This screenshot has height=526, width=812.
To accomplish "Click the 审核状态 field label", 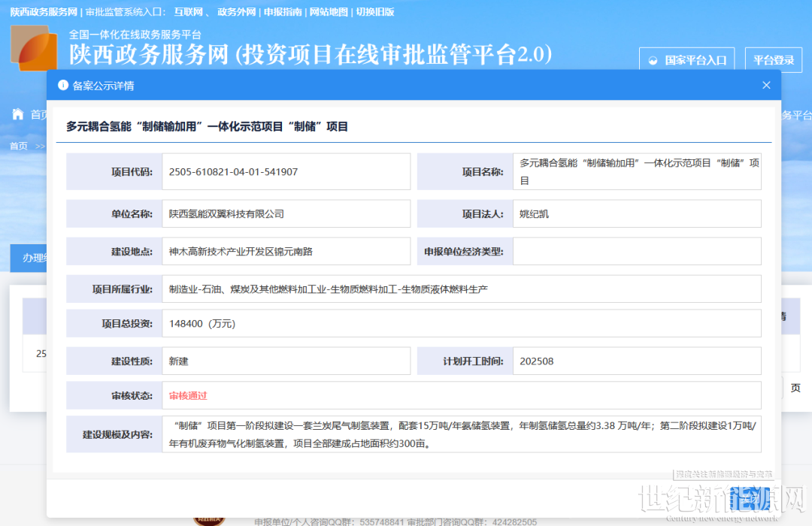I will (132, 395).
